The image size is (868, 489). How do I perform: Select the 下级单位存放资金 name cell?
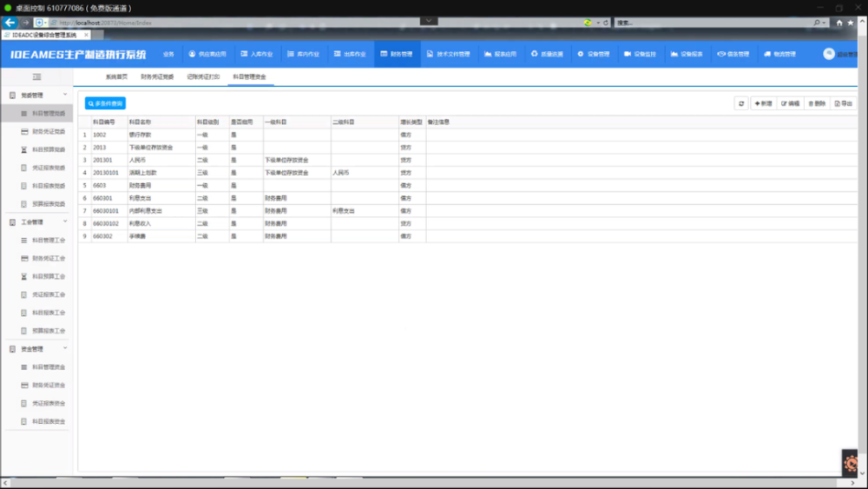pos(161,148)
